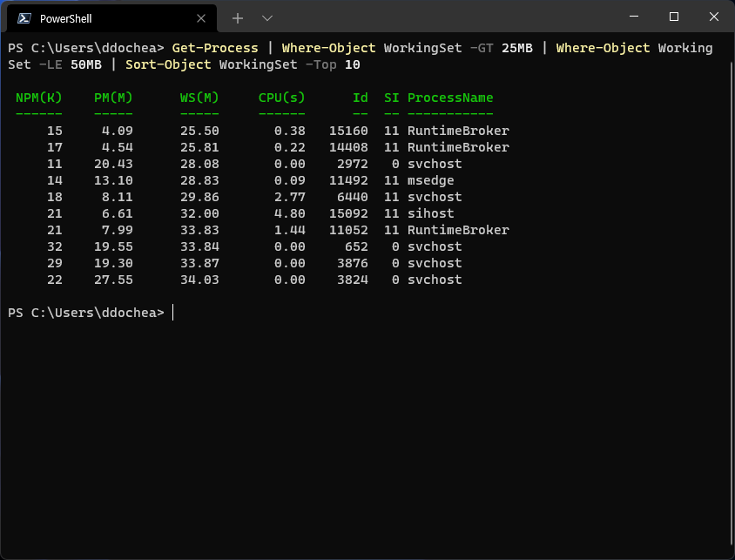Click Get-Process in the command line
The width and height of the screenshot is (735, 560).
pos(215,48)
